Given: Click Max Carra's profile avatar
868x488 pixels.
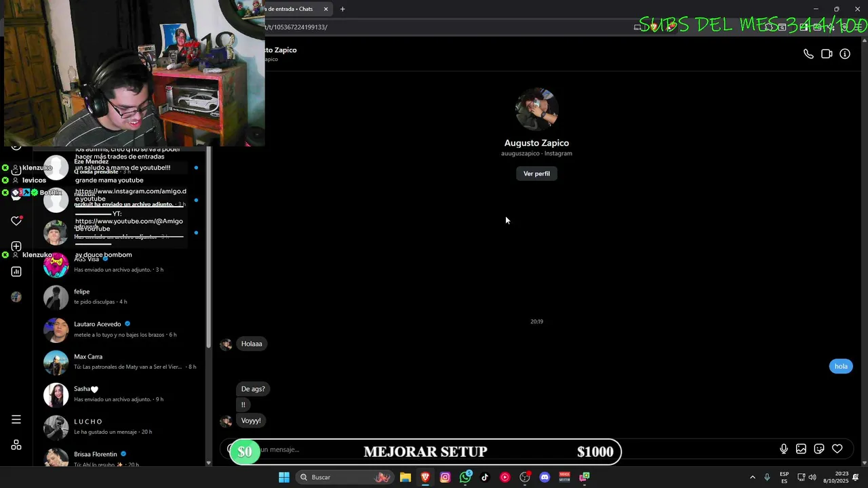Looking at the screenshot, I should click(x=56, y=362).
